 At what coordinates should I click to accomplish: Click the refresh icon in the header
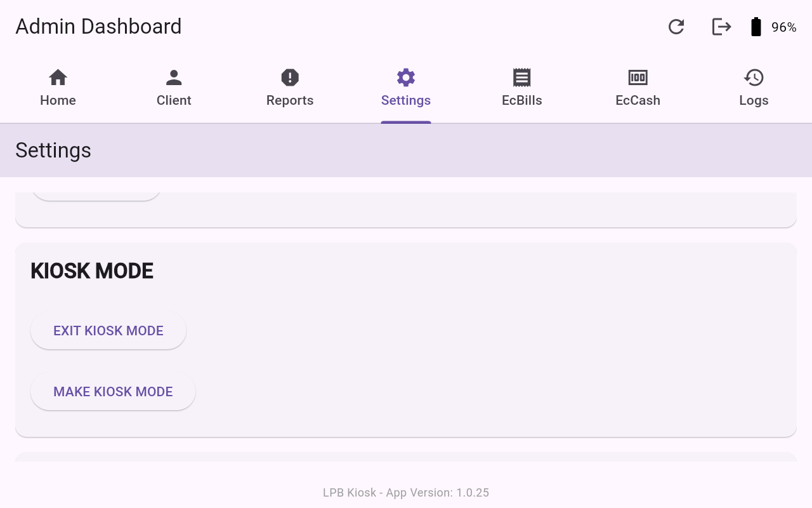click(x=676, y=27)
